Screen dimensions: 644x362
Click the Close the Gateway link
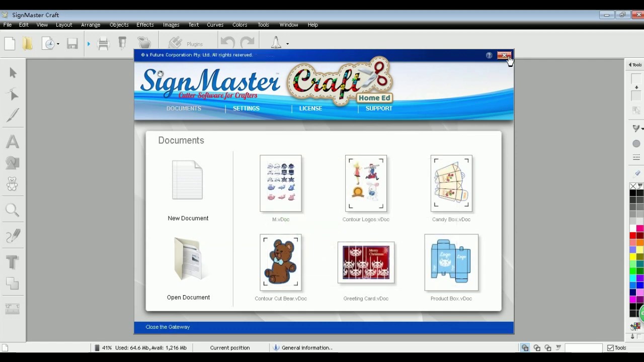point(168,327)
